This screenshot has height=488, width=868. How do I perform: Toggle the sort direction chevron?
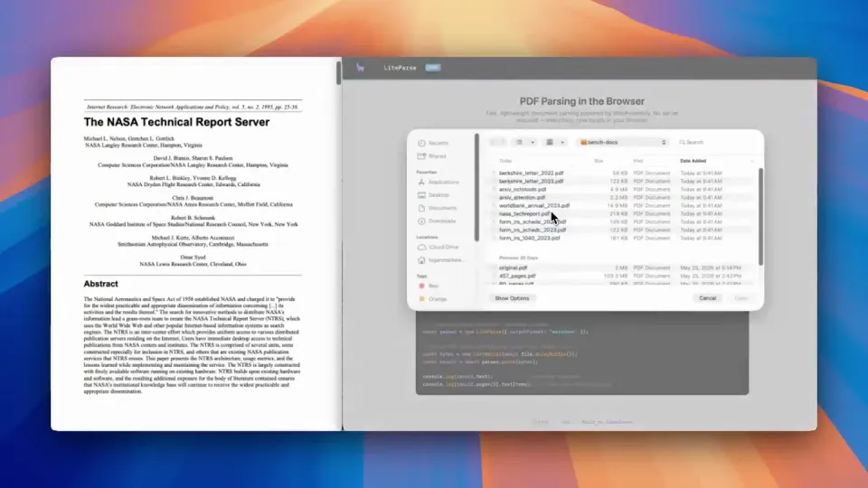[x=751, y=161]
